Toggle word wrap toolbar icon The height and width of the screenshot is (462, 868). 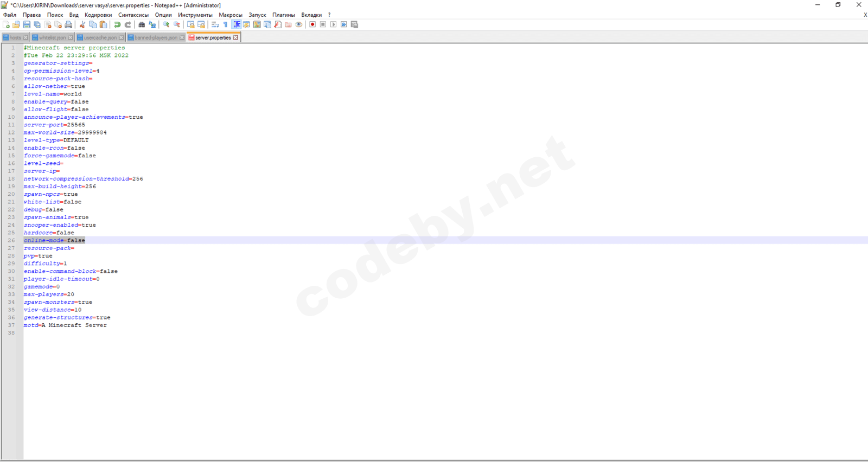click(x=215, y=24)
